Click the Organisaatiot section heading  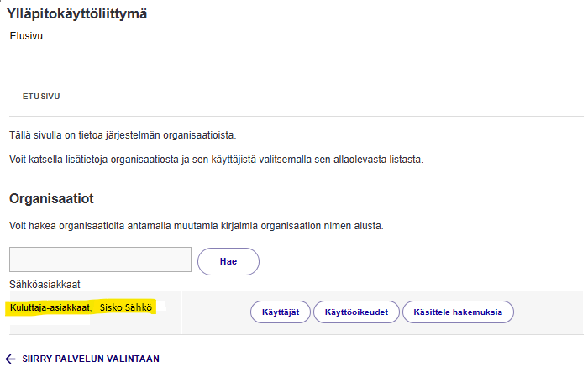click(x=63, y=199)
